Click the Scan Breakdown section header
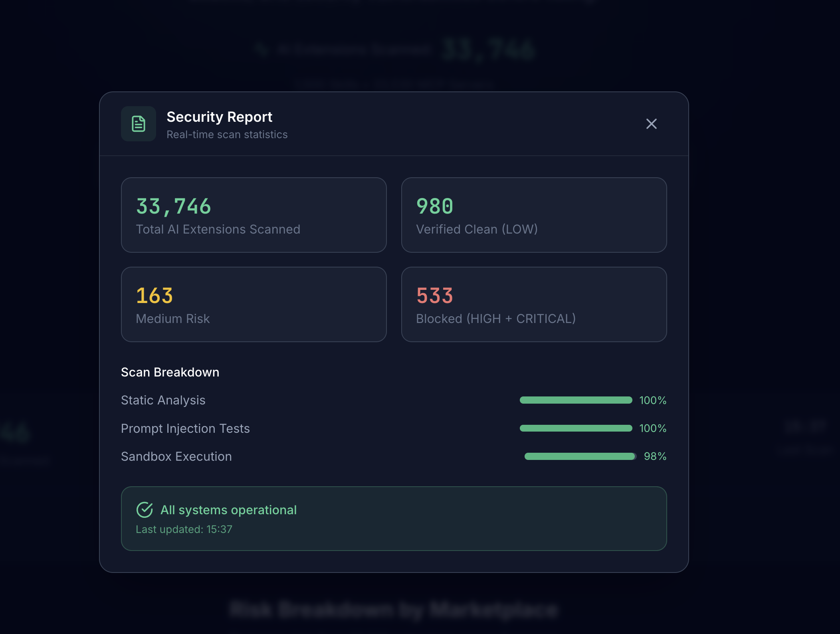 click(170, 372)
